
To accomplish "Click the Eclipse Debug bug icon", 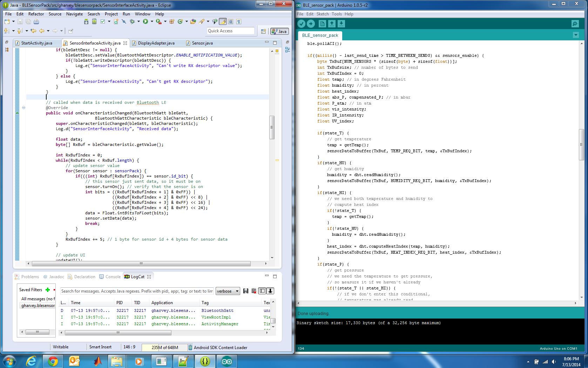I will (x=132, y=21).
